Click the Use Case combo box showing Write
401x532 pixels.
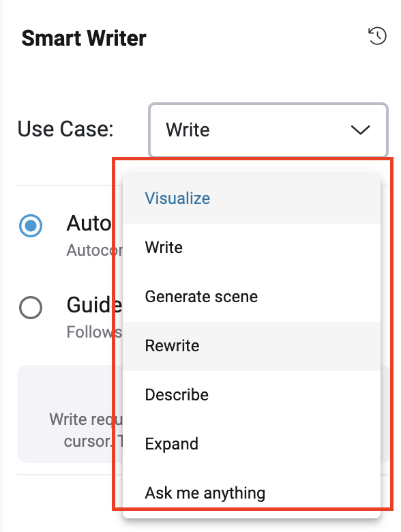[x=268, y=130]
